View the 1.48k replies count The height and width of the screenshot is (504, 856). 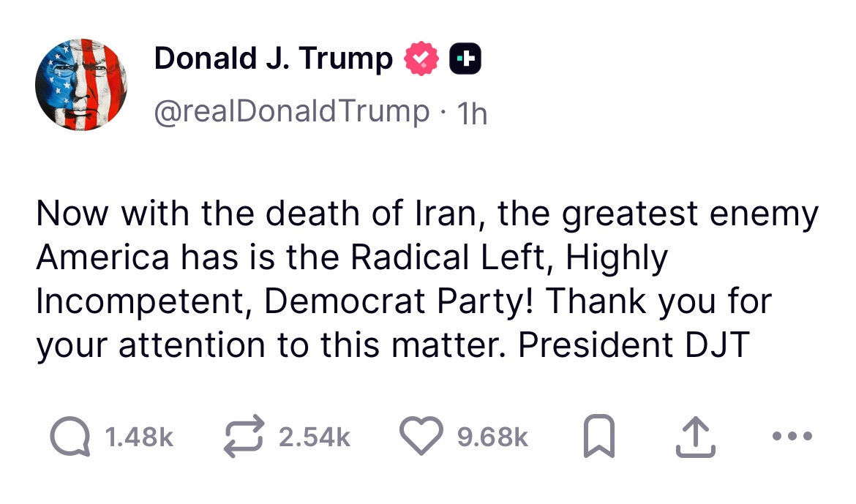point(138,437)
